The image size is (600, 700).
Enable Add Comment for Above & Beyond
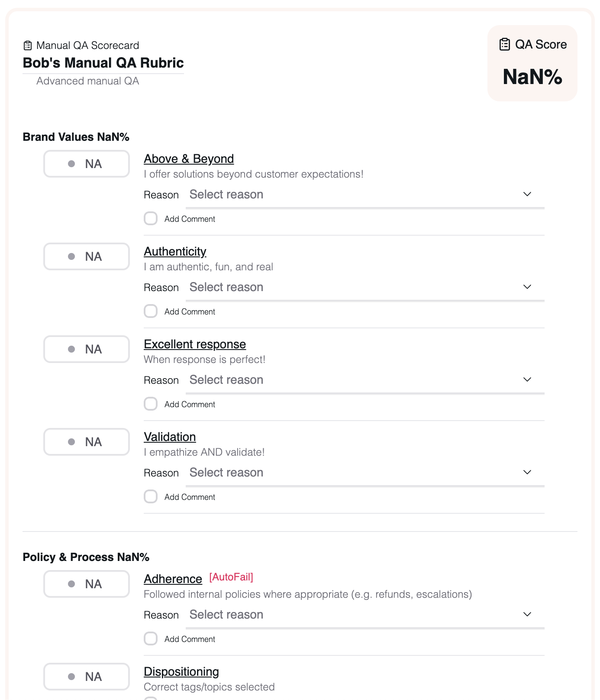pyautogui.click(x=151, y=218)
